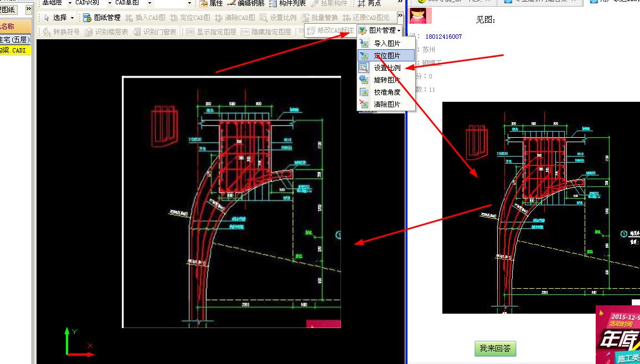The image size is (640, 364).
Task: Expand the top toolbar overflow chevron
Action: (400, 2)
